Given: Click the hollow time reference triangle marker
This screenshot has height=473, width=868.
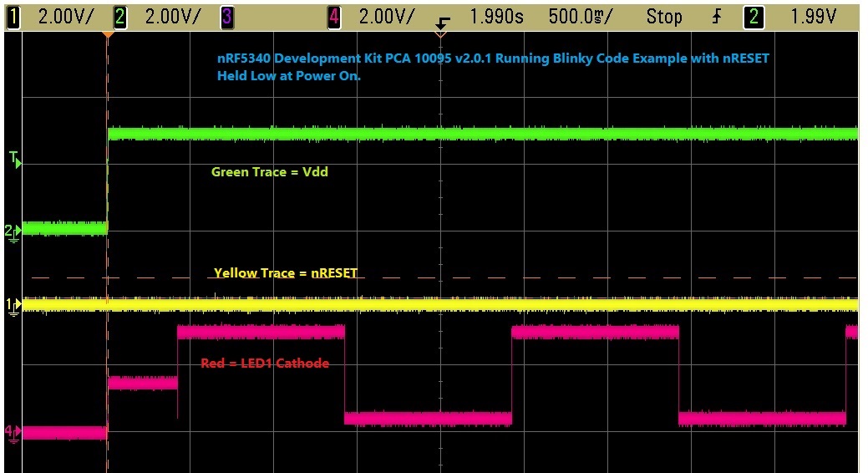Looking at the screenshot, I should coord(440,35).
